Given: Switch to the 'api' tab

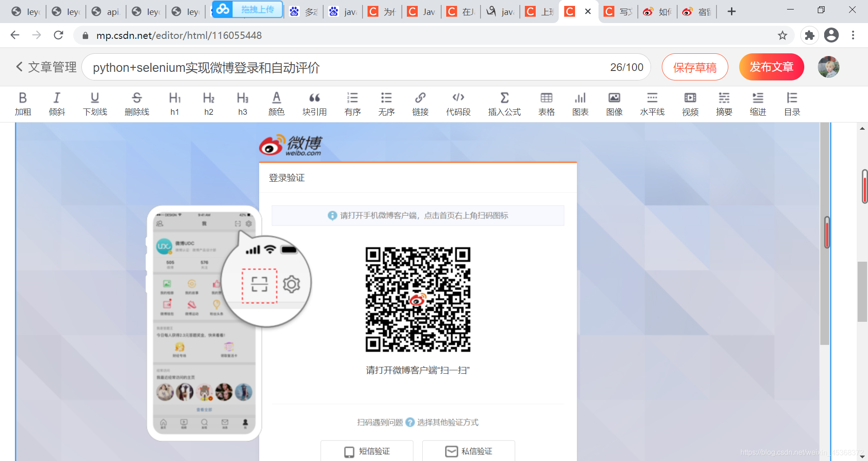Looking at the screenshot, I should pos(106,12).
